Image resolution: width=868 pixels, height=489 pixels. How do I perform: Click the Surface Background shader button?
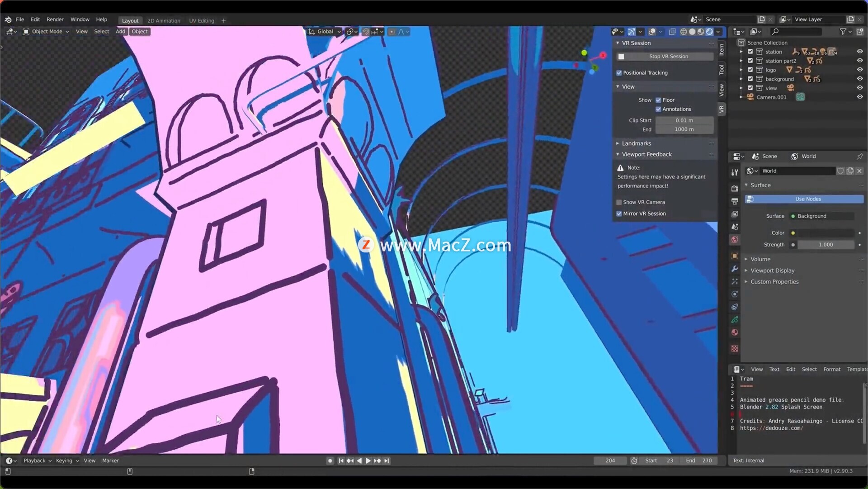click(822, 216)
